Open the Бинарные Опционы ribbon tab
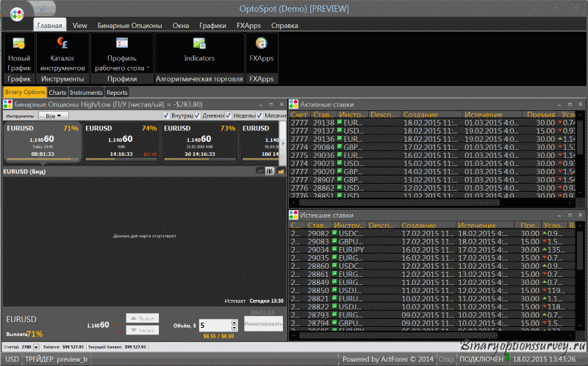588x366 pixels. pyautogui.click(x=130, y=26)
